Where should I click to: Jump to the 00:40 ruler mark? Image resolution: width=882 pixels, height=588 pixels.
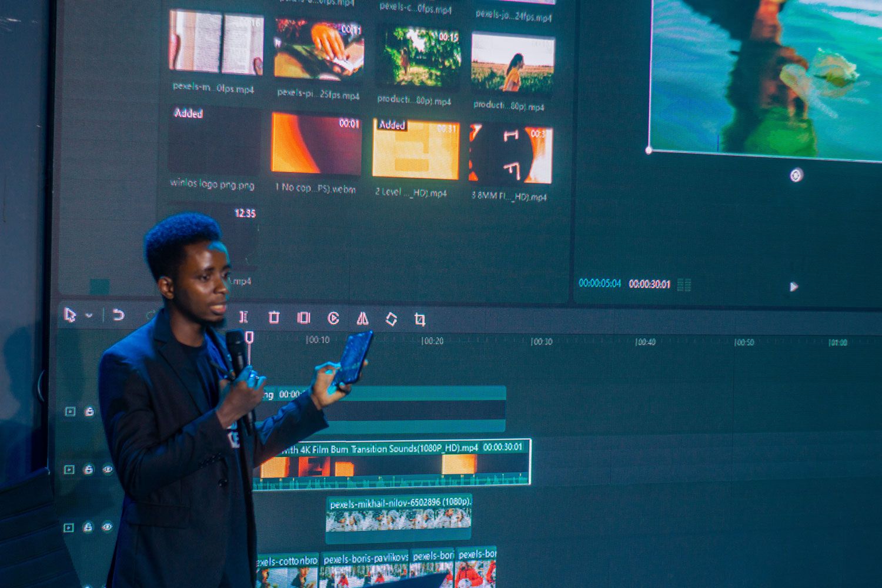coord(645,342)
